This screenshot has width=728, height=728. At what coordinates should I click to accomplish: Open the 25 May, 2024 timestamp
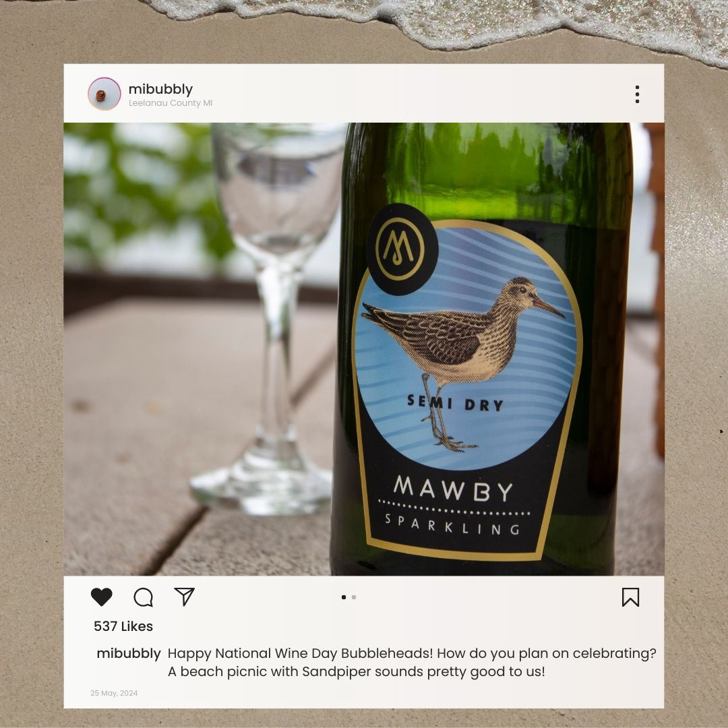pos(114,693)
